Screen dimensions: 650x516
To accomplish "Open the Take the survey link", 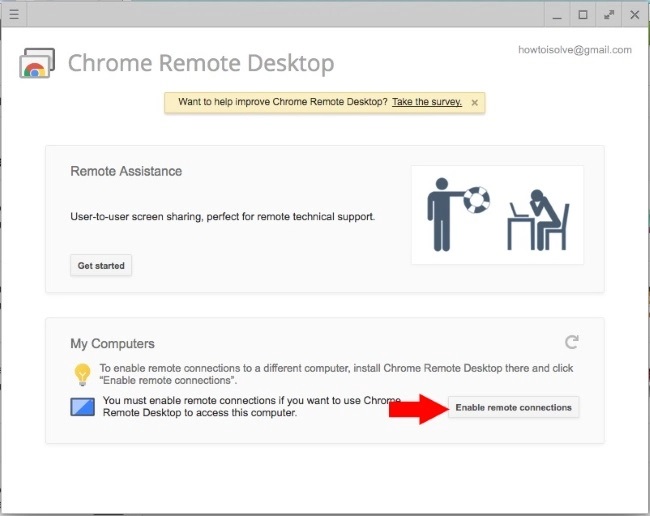I will (427, 102).
